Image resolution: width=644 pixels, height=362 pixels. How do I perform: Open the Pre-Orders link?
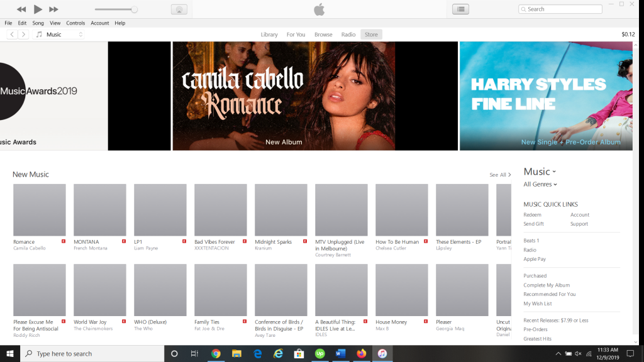click(535, 329)
